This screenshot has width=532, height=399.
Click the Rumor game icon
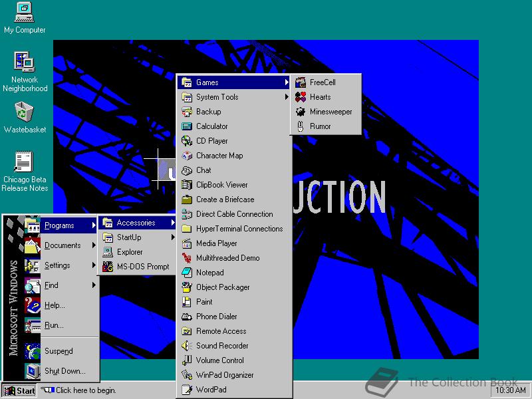pos(301,126)
